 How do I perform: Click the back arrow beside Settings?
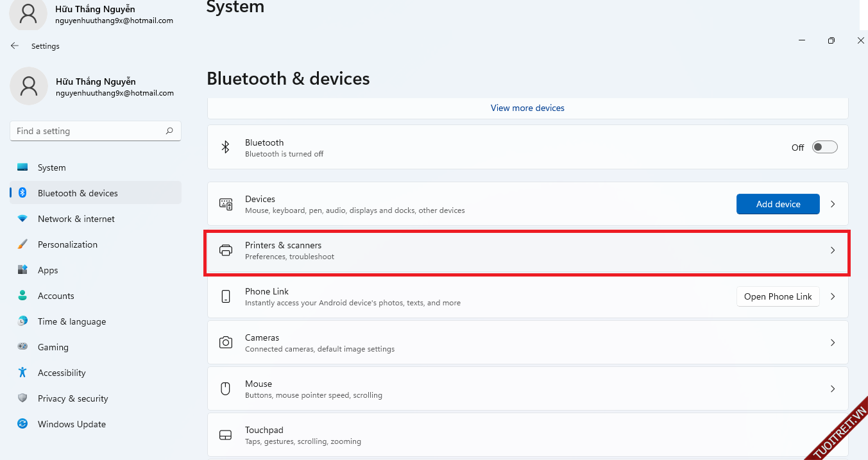coord(15,46)
